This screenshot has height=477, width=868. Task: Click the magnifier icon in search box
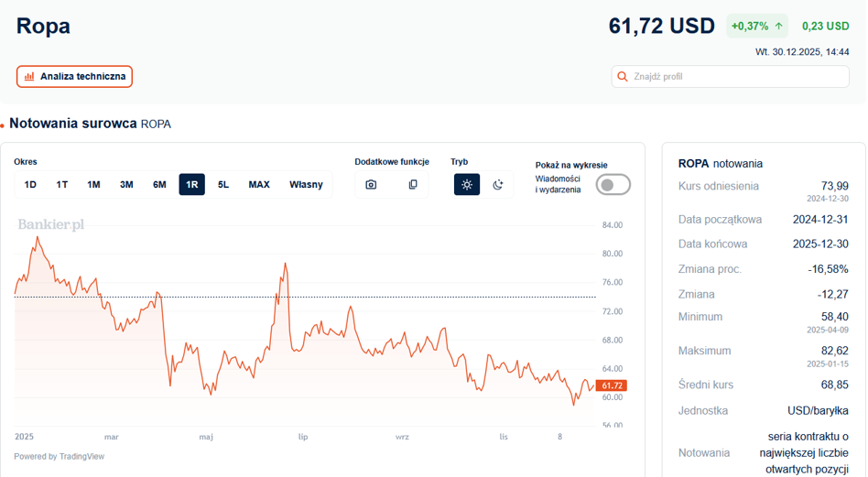(624, 77)
